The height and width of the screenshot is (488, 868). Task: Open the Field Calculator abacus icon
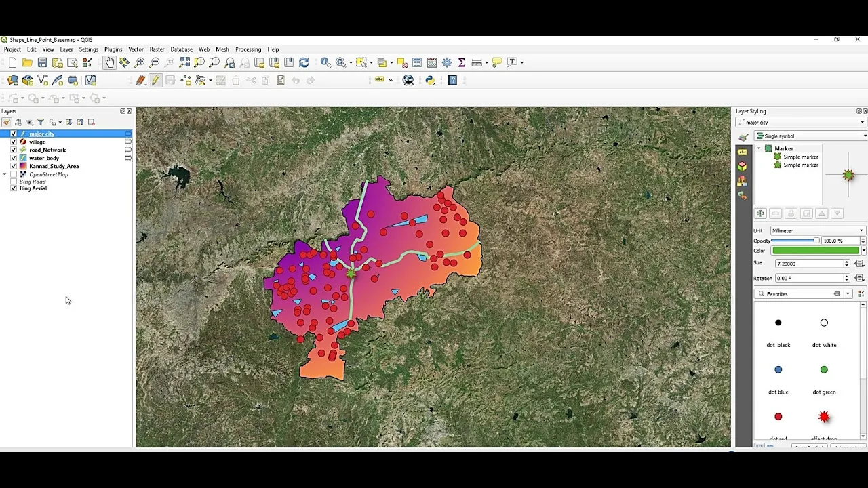tap(432, 62)
